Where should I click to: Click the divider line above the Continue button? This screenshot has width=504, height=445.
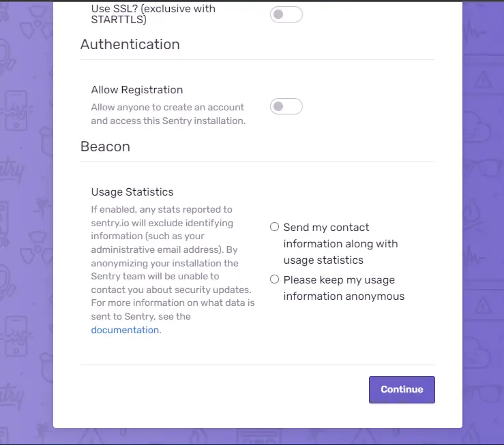click(x=258, y=365)
